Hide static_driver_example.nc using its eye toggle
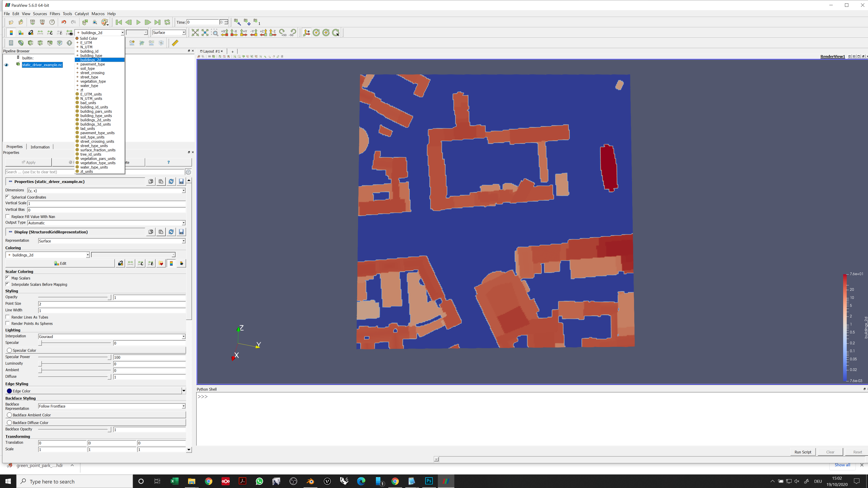The height and width of the screenshot is (488, 868). [6, 65]
